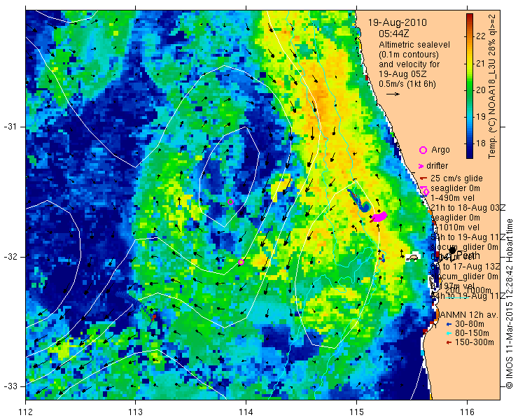Screen dimensions: 518x420
Task: Click the '1-1010m vel' legend line
Action: point(455,227)
